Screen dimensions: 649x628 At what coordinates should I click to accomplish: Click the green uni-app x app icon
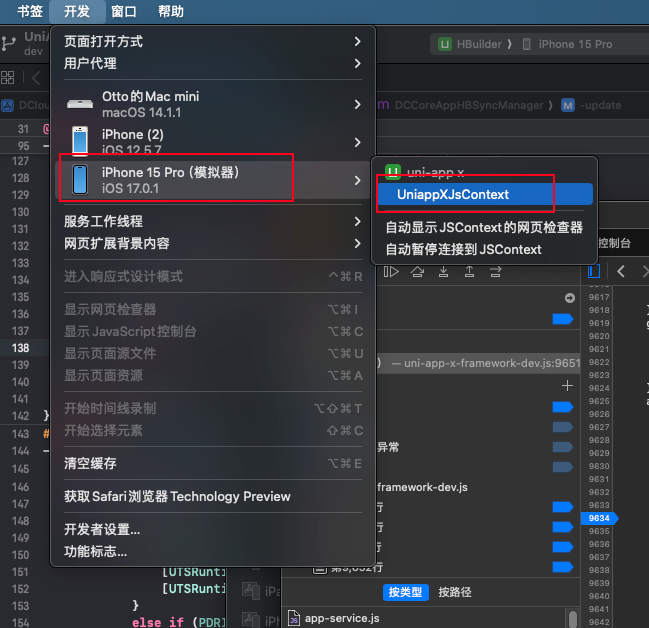click(x=393, y=171)
